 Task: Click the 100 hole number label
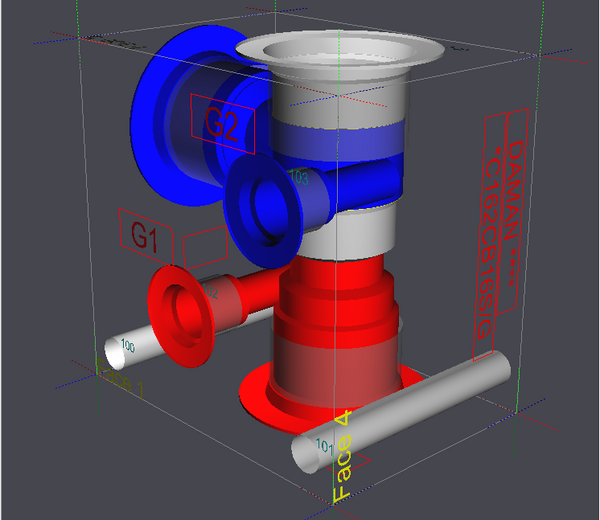(x=128, y=346)
